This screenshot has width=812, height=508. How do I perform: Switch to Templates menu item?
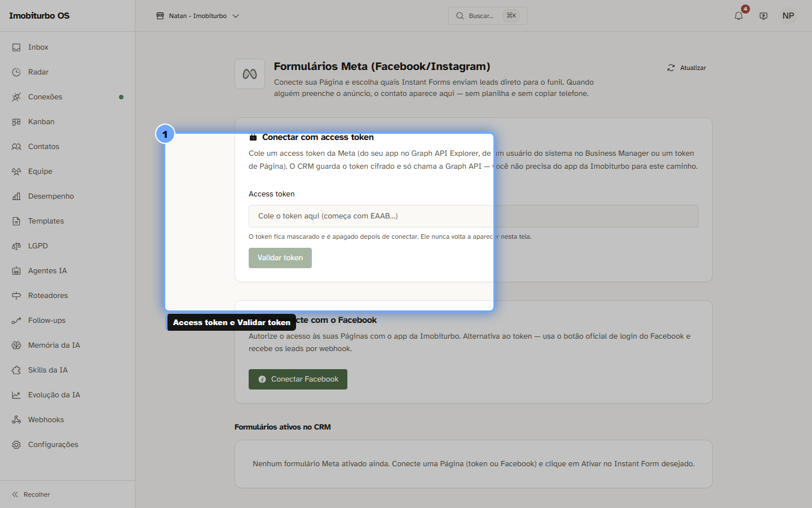[68, 221]
